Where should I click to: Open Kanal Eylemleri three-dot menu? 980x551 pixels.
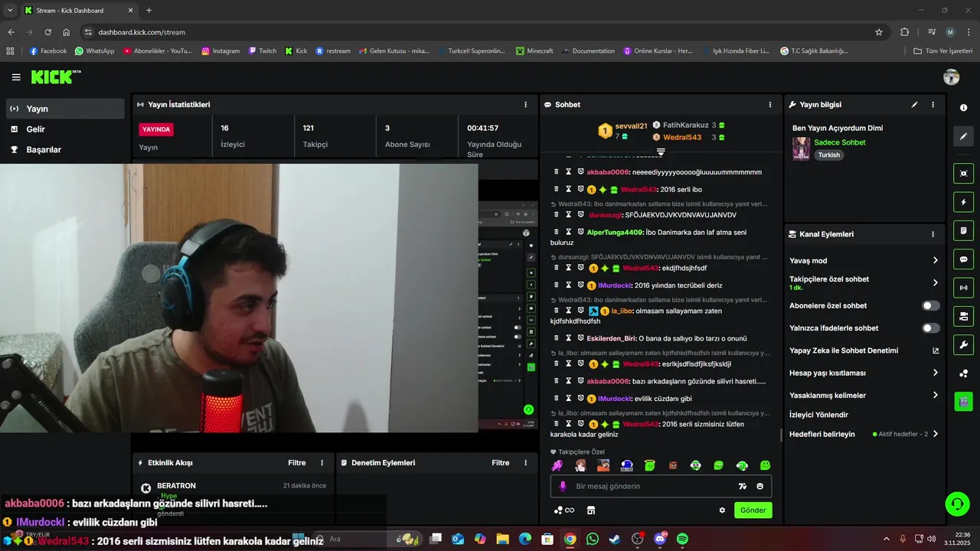click(933, 234)
